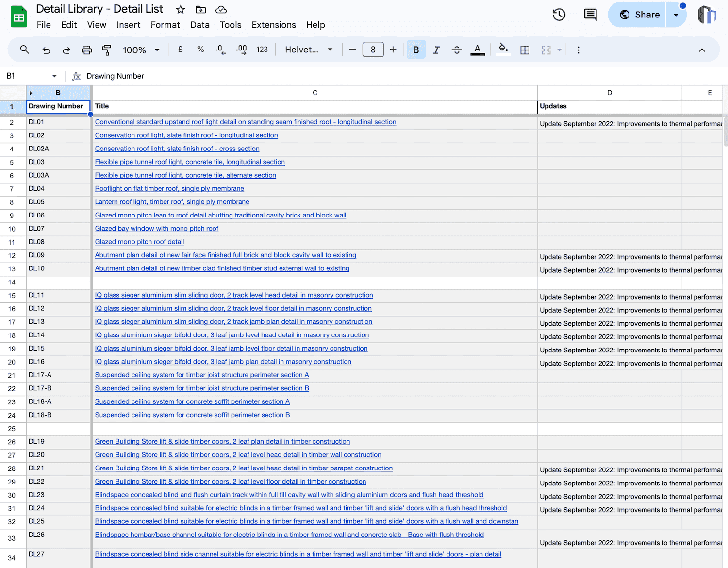Open the Share options dropdown arrow

(676, 15)
